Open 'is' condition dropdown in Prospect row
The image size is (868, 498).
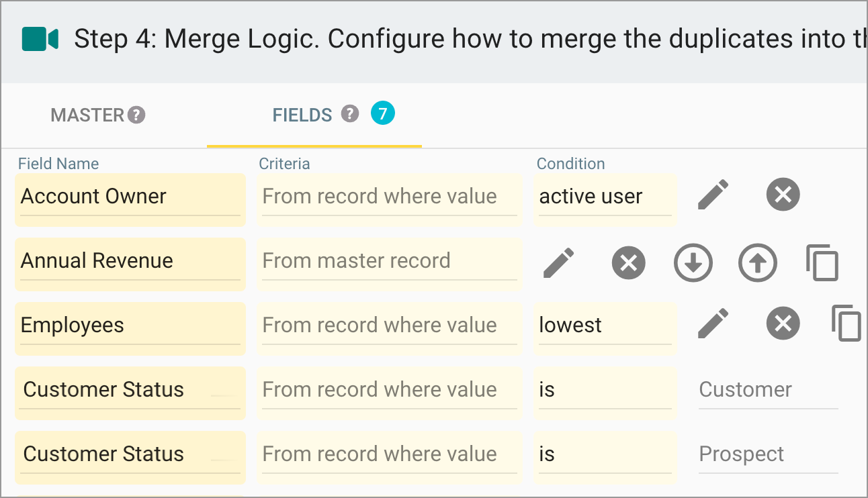tap(605, 457)
